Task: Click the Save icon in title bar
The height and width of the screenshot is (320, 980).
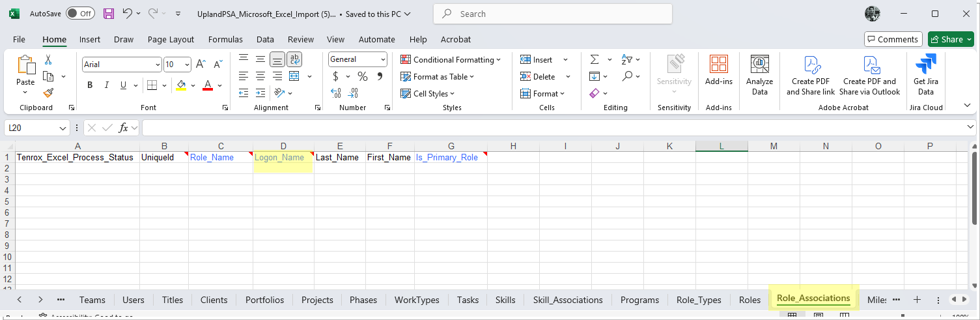Action: click(109, 14)
